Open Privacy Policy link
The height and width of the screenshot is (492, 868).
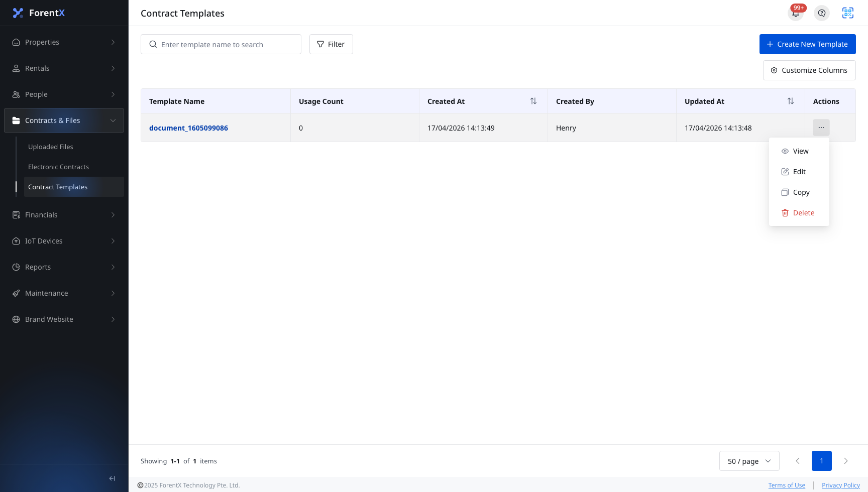[x=841, y=485]
